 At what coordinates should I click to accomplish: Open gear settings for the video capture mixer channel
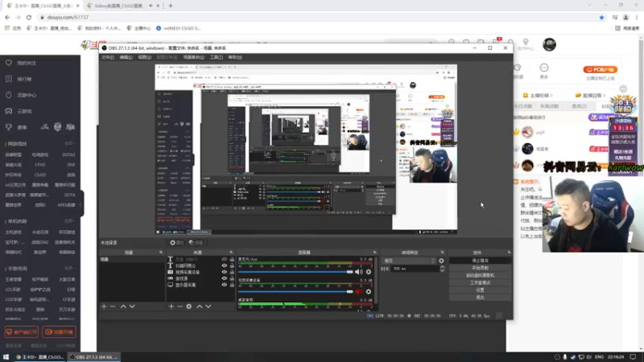(369, 291)
